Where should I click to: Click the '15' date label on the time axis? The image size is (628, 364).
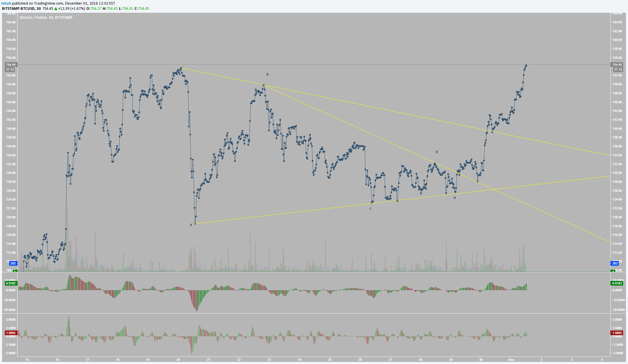point(27,360)
